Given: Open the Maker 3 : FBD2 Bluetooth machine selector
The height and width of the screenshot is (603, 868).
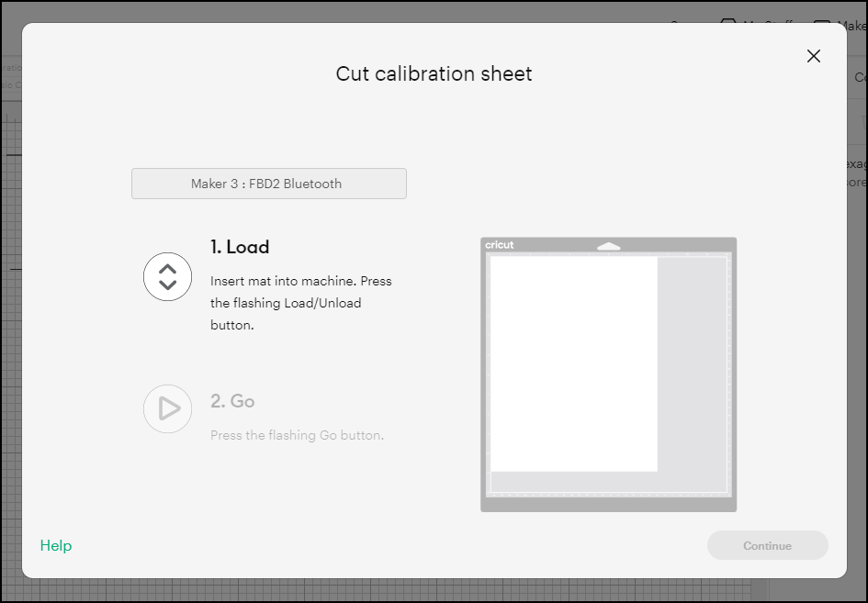Looking at the screenshot, I should 268,184.
